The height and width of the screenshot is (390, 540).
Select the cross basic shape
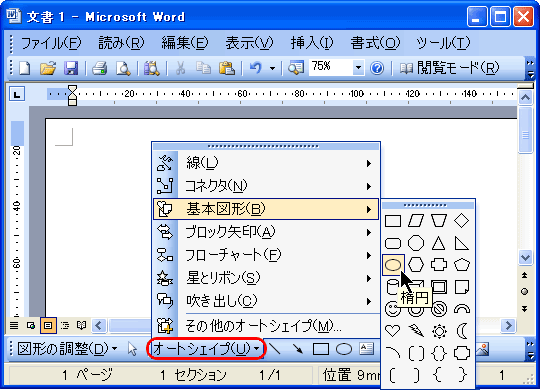(439, 265)
